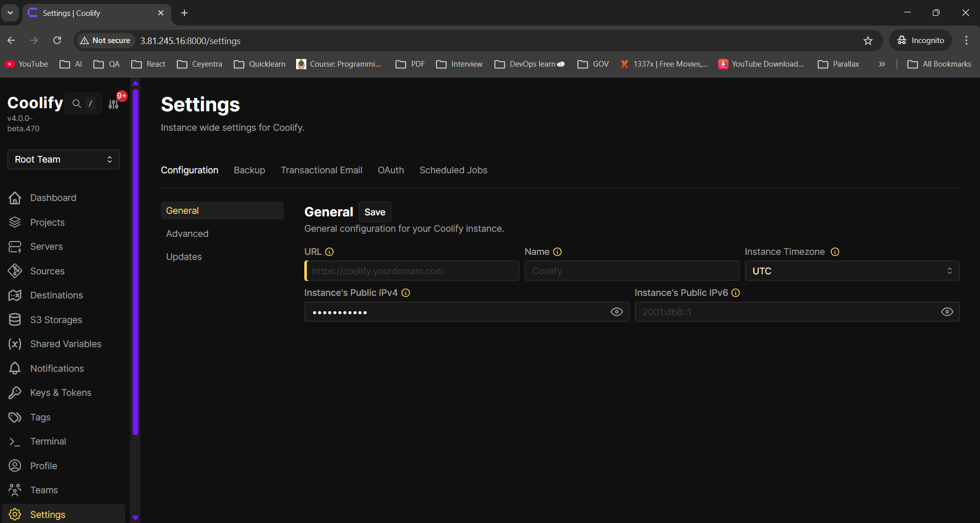Go to Advanced settings section
The width and height of the screenshot is (980, 523).
[187, 234]
